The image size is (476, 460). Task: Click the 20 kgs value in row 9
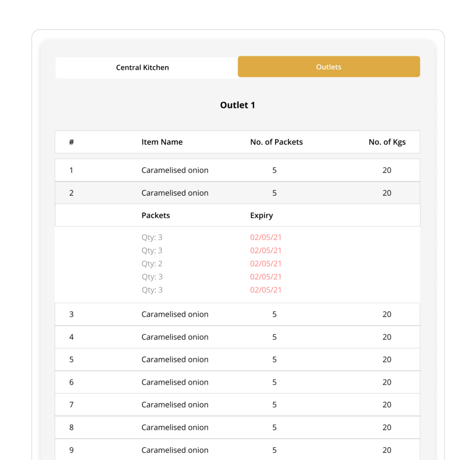[387, 450]
